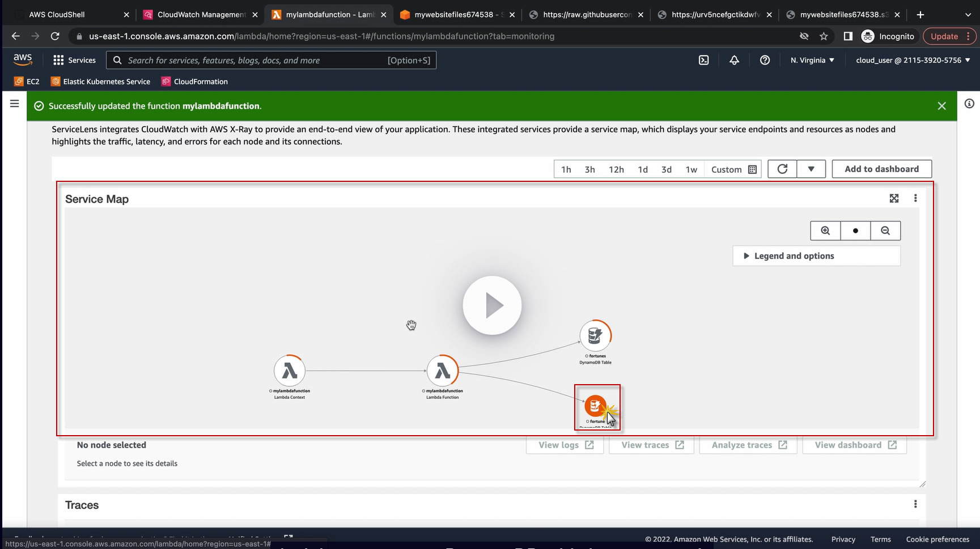Select the 1h time range
This screenshot has height=549, width=980.
tap(566, 169)
